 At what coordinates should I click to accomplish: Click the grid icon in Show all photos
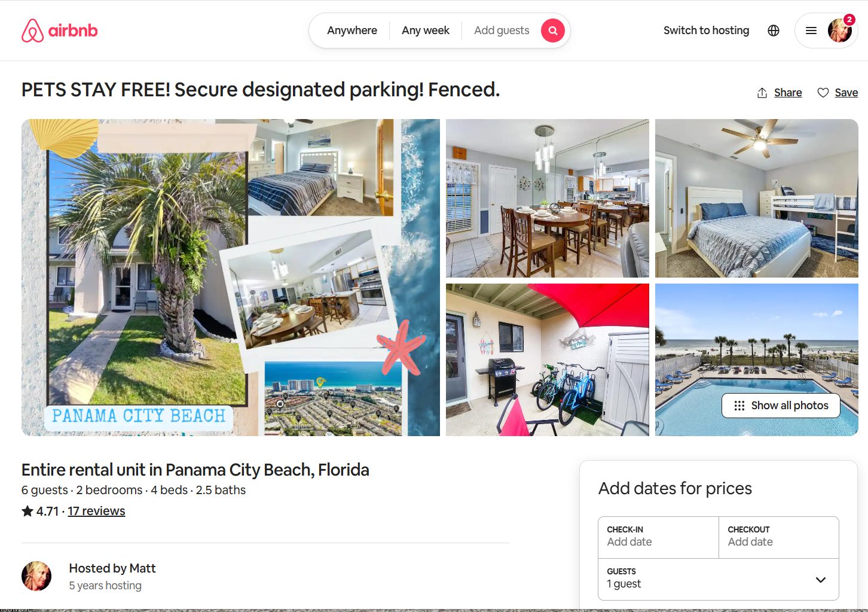pos(739,406)
